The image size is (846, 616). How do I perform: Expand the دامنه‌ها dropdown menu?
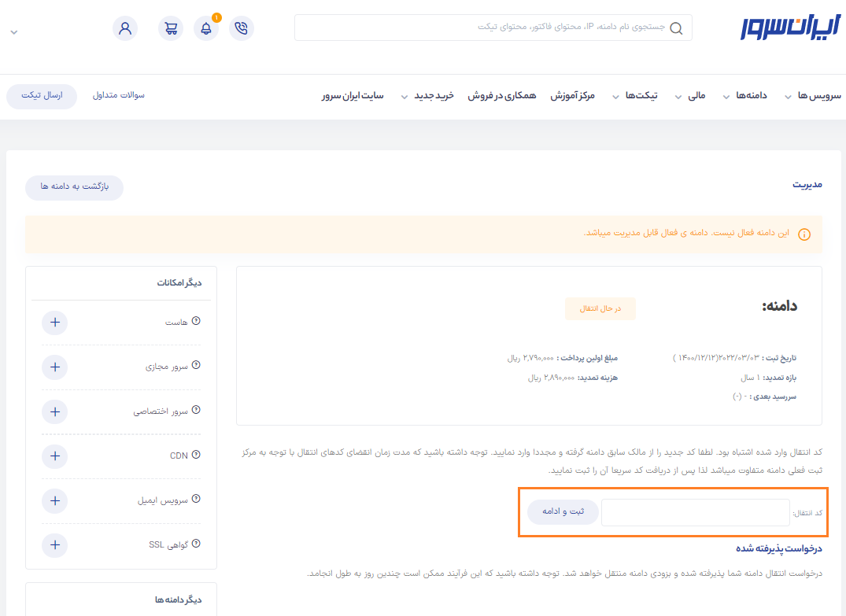tap(744, 96)
